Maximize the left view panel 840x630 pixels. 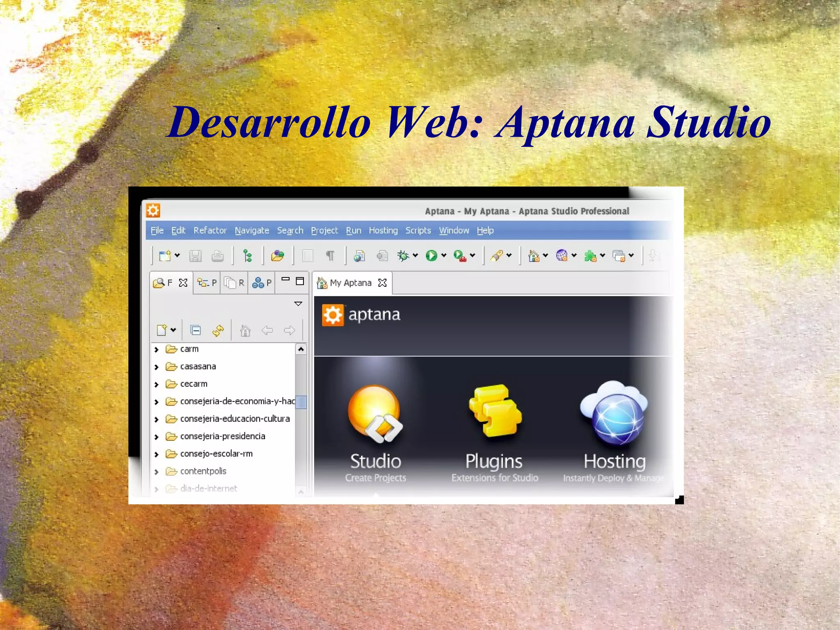click(x=300, y=281)
